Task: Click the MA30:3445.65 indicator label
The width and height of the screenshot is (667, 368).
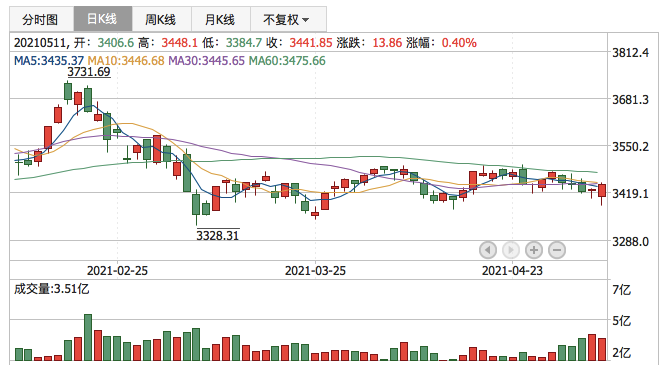Action: click(x=206, y=61)
